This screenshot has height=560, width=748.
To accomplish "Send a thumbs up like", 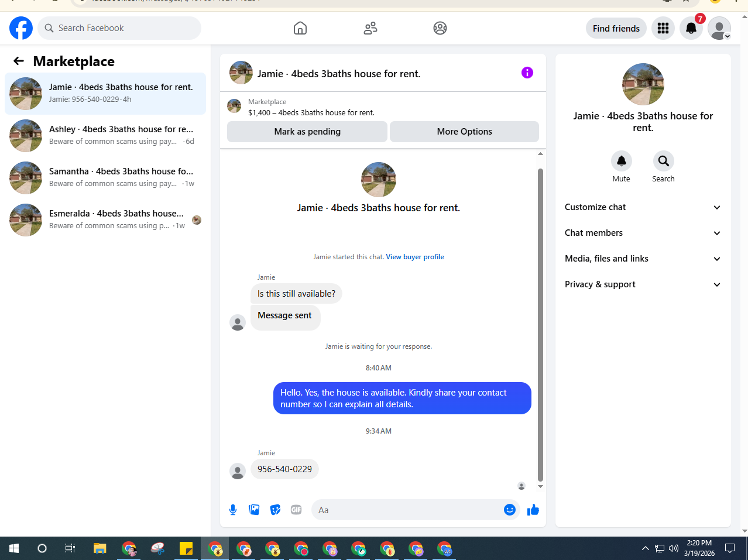I will (533, 510).
